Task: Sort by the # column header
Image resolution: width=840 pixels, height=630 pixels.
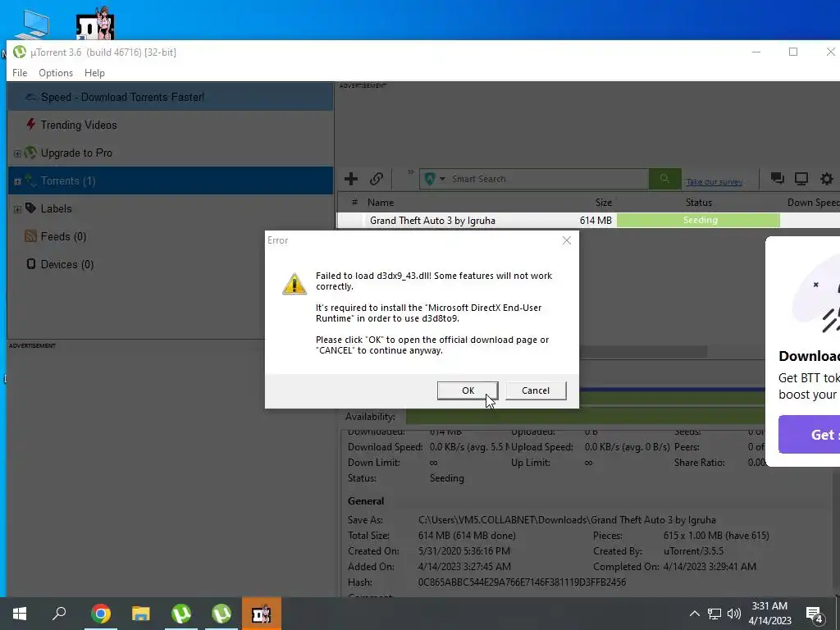Action: 354,202
